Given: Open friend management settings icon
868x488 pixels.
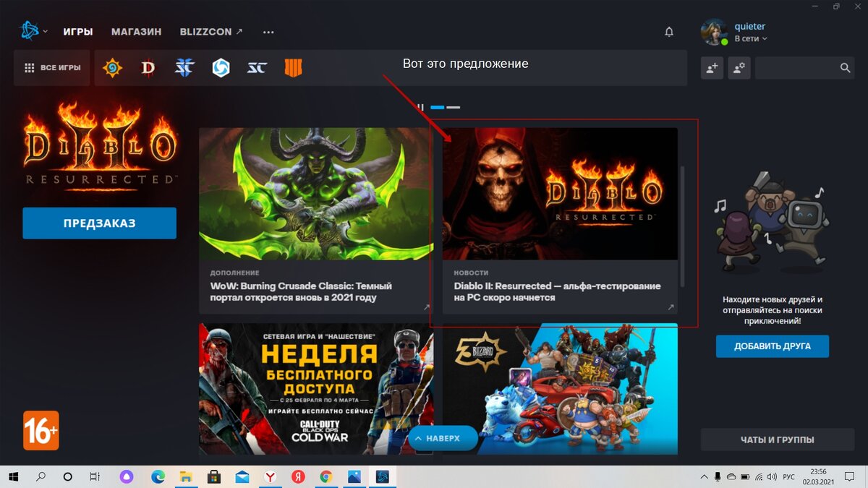Looking at the screenshot, I should coord(739,68).
